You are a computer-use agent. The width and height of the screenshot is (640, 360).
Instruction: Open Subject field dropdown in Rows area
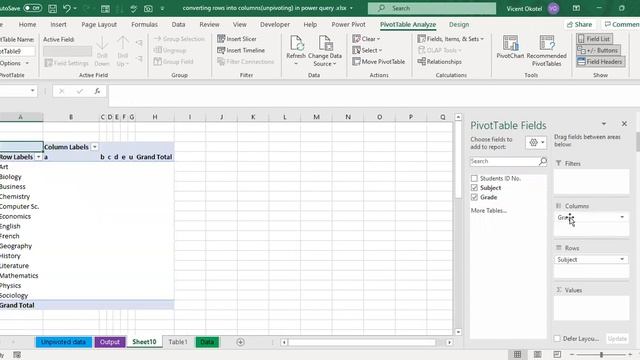pyautogui.click(x=622, y=259)
